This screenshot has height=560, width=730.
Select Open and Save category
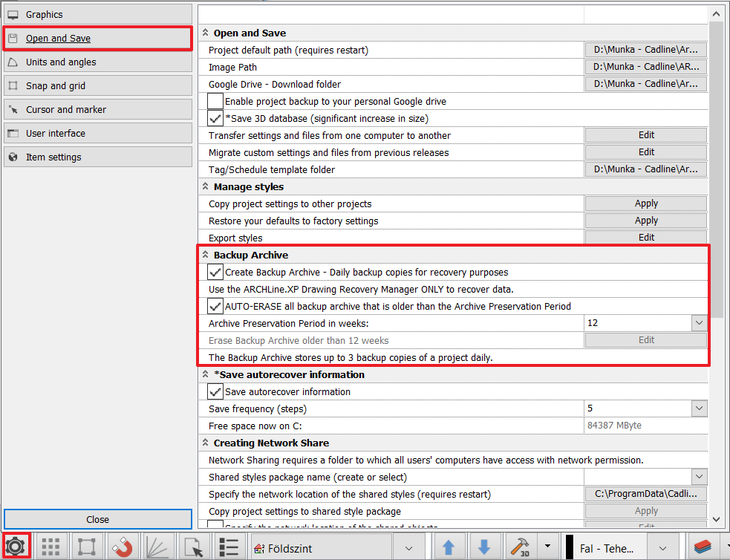point(98,38)
